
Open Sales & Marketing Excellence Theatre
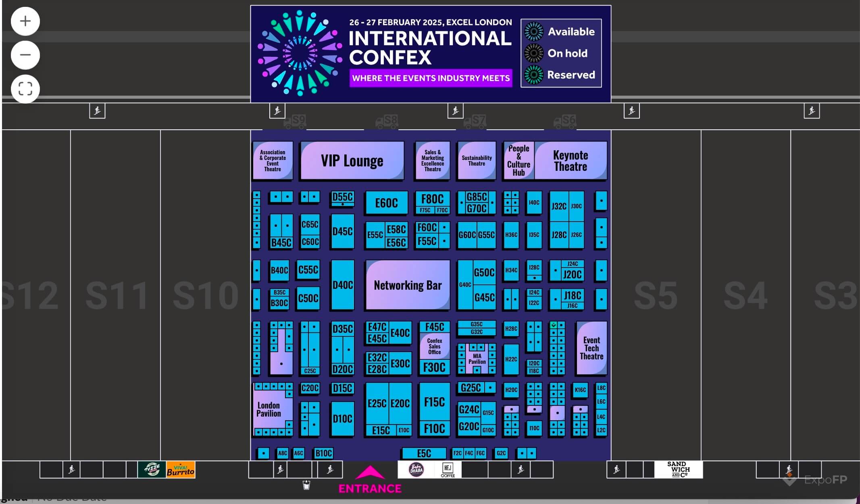433,160
